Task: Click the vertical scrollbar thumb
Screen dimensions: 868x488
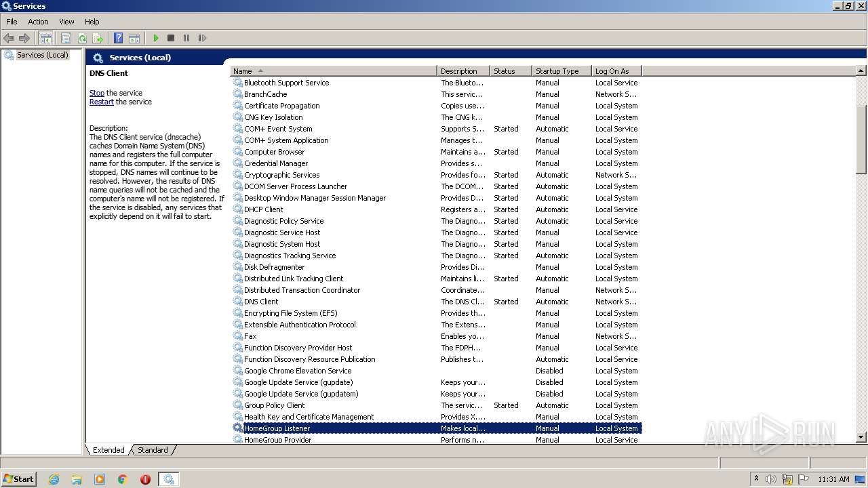Action: pyautogui.click(x=861, y=140)
